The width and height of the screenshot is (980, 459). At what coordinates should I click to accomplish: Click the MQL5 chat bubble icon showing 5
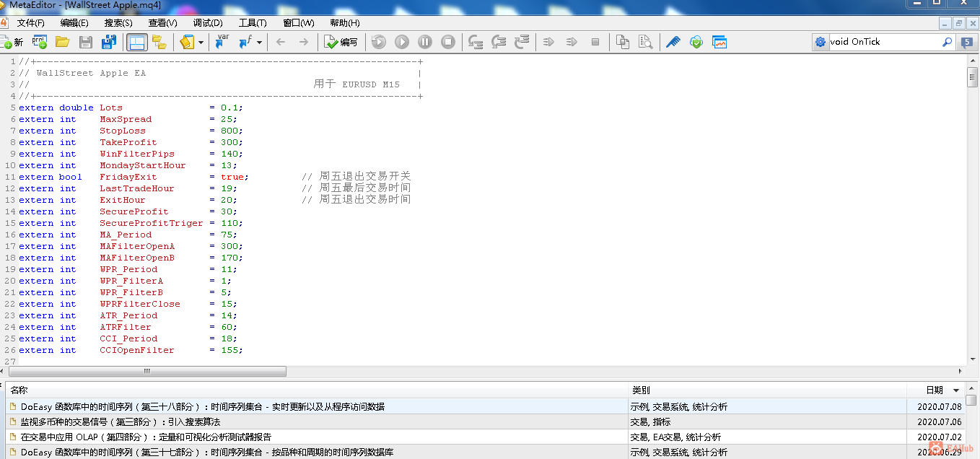[967, 42]
